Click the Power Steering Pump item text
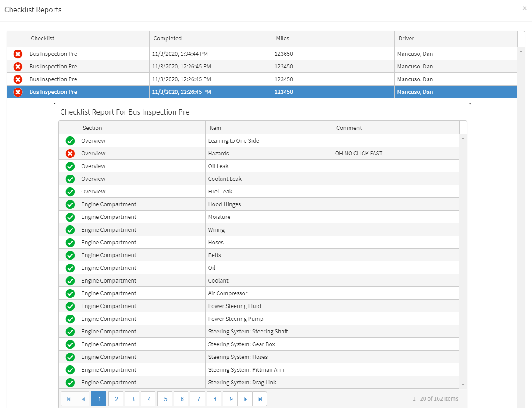The width and height of the screenshot is (532, 408). 236,319
